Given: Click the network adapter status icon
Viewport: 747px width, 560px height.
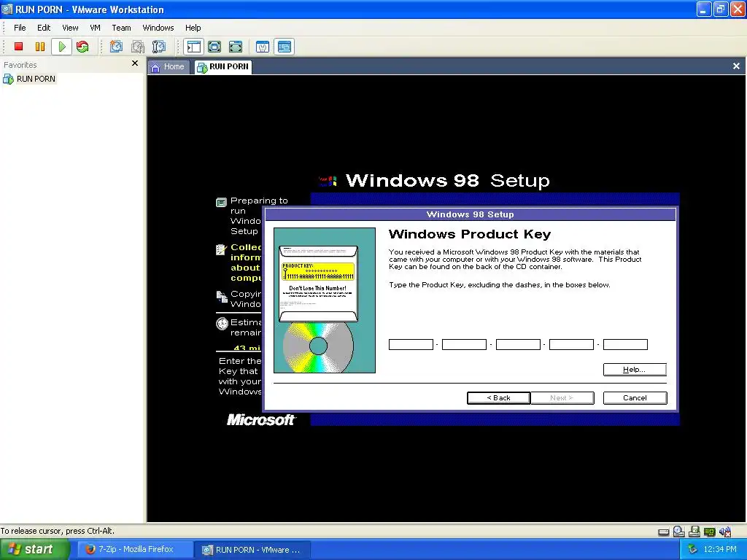Looking at the screenshot, I should (x=710, y=532).
